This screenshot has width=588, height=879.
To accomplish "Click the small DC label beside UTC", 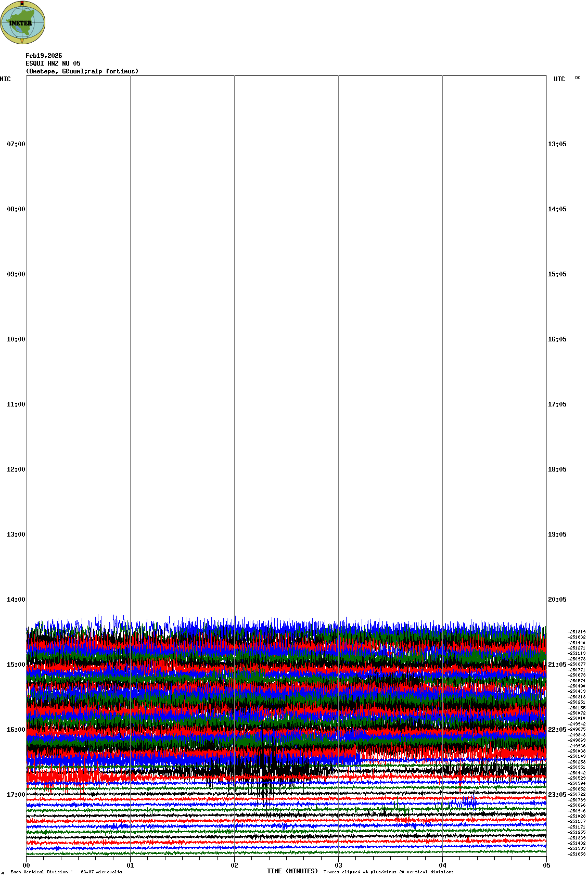I will pyautogui.click(x=578, y=78).
